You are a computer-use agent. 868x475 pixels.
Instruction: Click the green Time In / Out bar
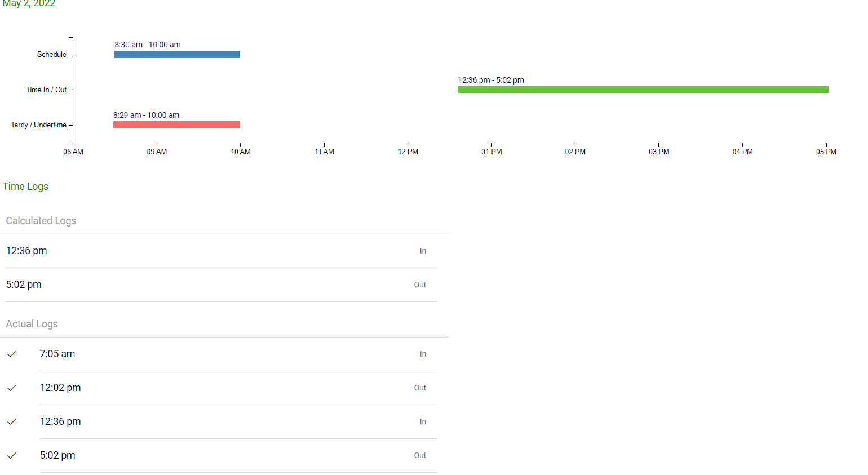[643, 90]
